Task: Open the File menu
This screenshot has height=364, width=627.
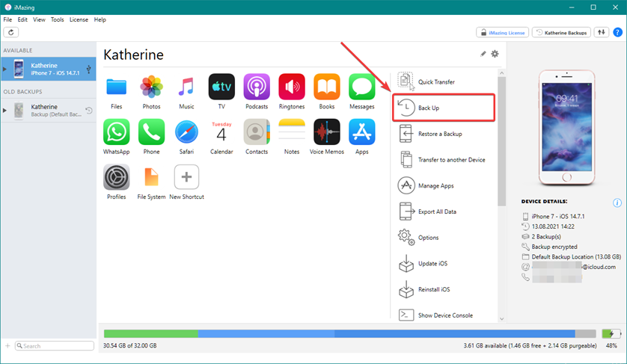Action: pos(7,19)
